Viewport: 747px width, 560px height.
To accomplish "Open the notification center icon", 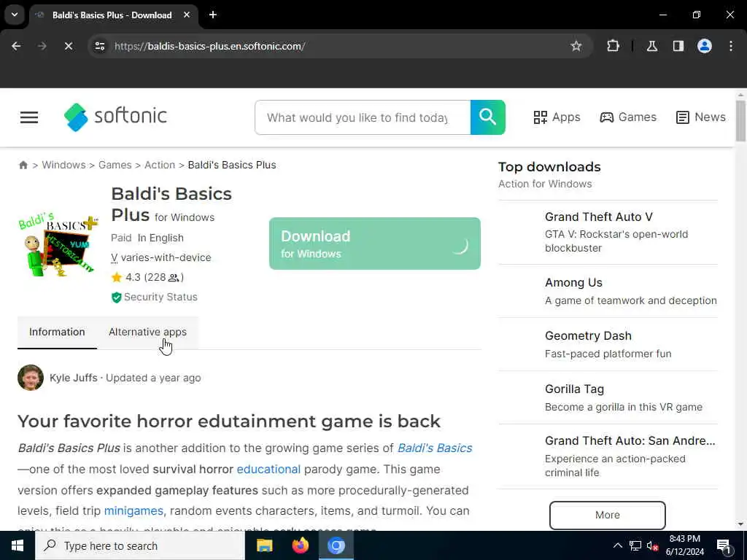I will pyautogui.click(x=724, y=546).
